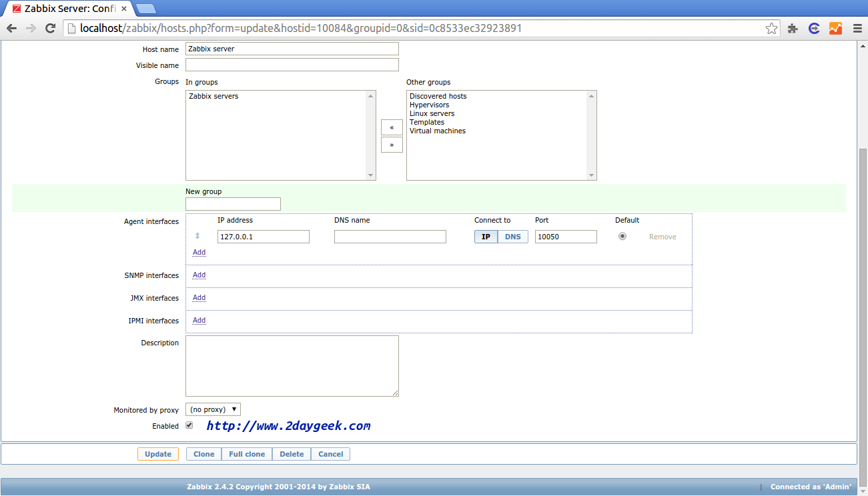Remove the agent interface

pos(663,237)
